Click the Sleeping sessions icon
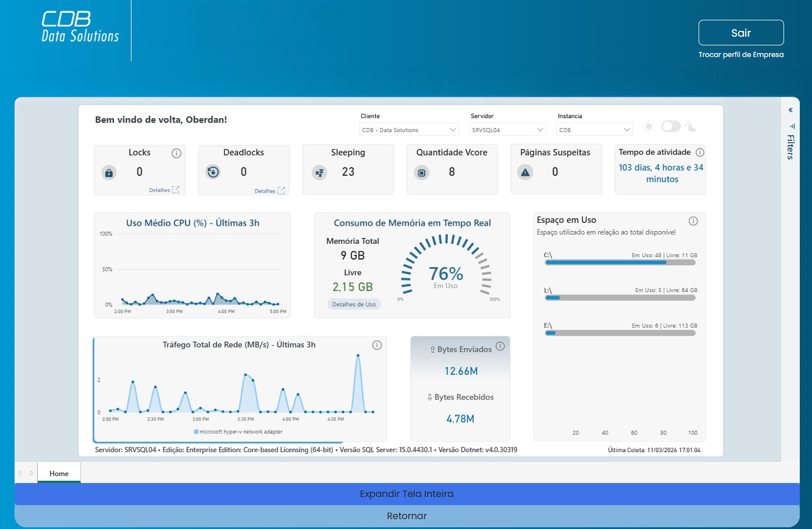This screenshot has width=812, height=529. [319, 173]
